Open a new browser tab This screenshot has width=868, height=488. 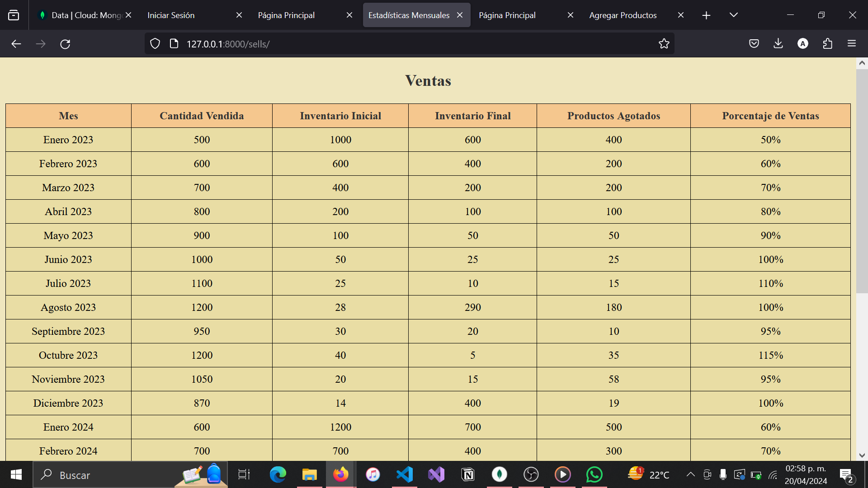[x=706, y=15]
